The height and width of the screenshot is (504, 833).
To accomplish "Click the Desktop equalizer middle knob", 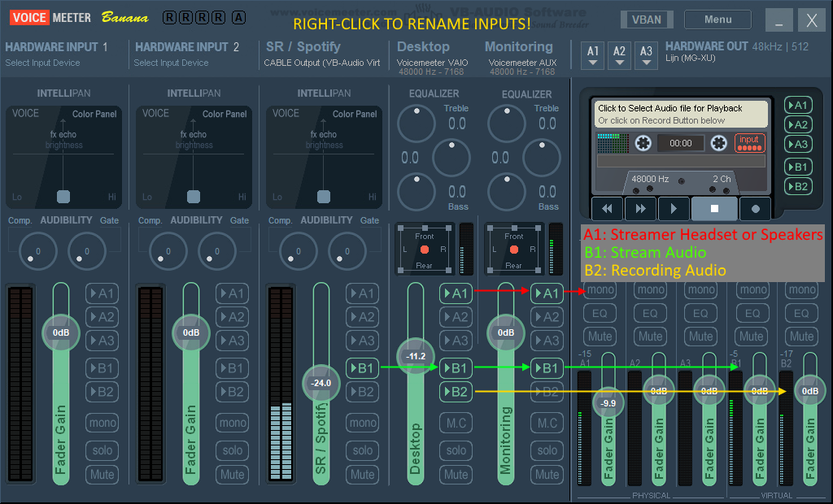I will pos(451,157).
